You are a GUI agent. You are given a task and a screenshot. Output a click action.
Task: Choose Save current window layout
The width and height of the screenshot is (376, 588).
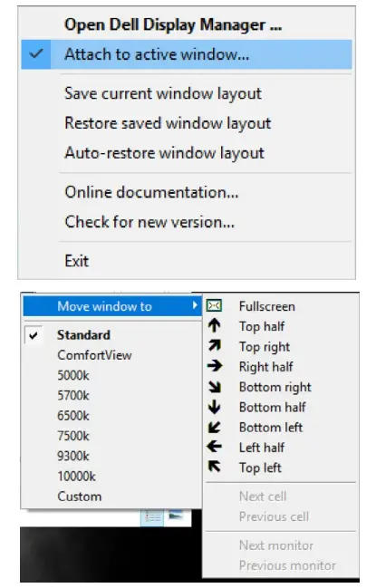pos(163,93)
